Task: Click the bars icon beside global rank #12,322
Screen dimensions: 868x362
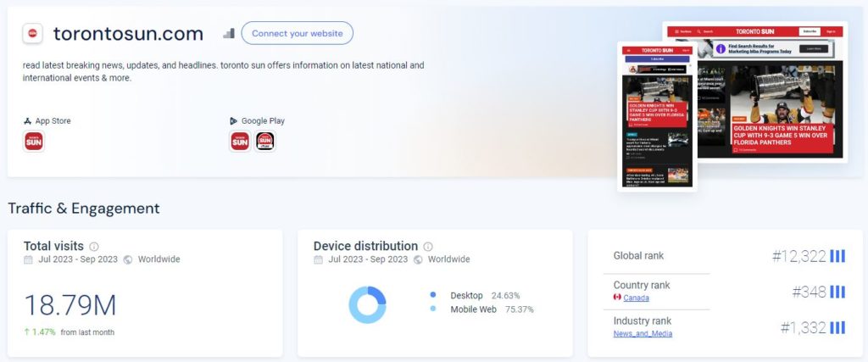Action: (837, 256)
